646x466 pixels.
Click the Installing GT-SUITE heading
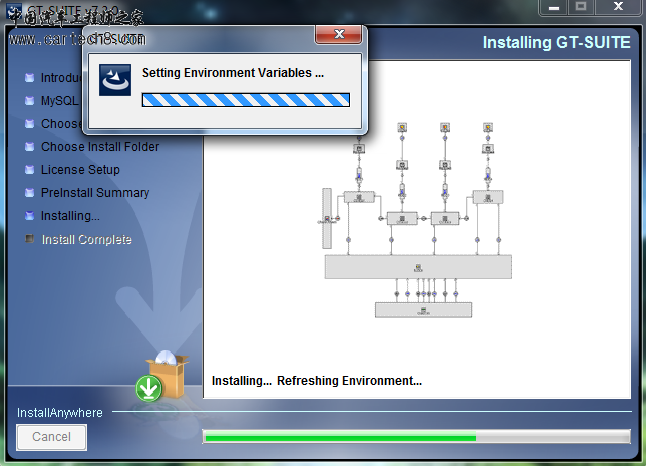click(x=557, y=42)
